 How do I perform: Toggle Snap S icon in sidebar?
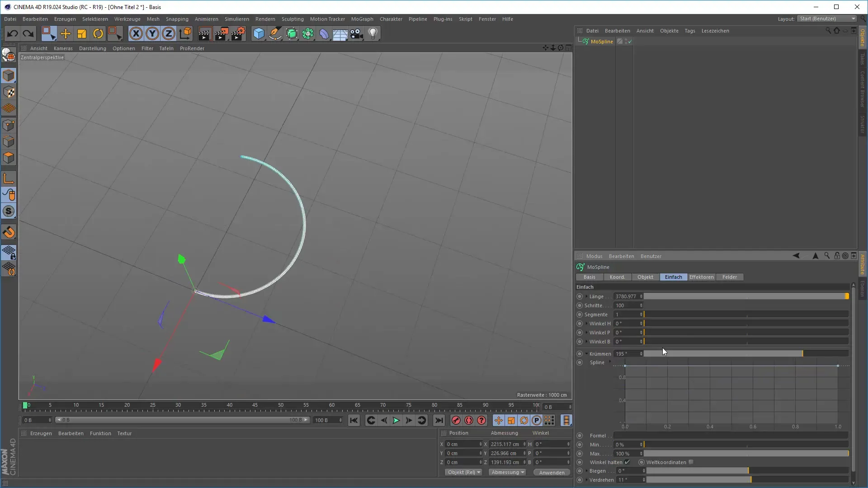coord(9,211)
